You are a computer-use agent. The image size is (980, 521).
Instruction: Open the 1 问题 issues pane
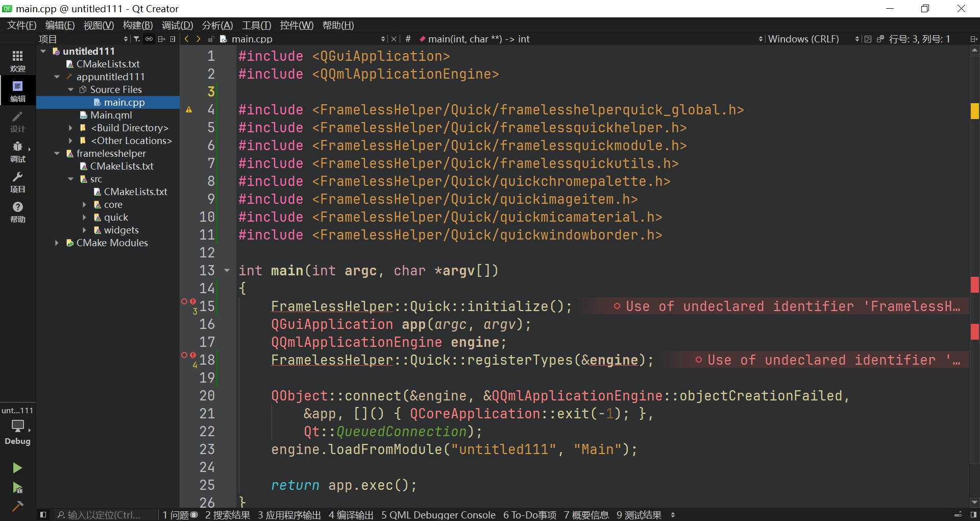[x=180, y=515]
